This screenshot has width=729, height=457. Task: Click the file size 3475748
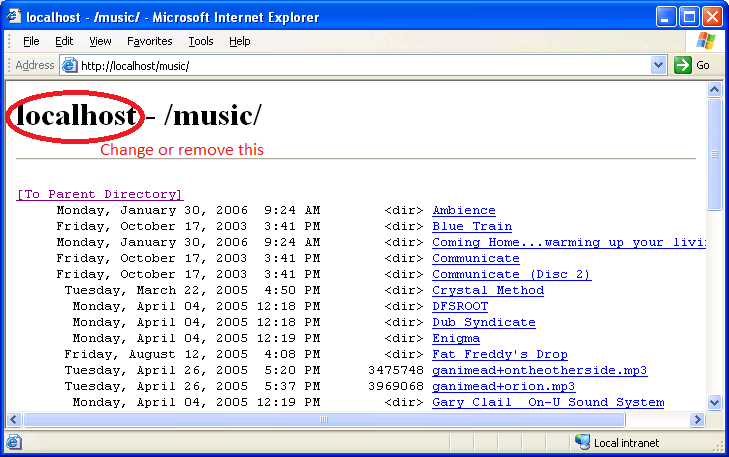coord(396,370)
